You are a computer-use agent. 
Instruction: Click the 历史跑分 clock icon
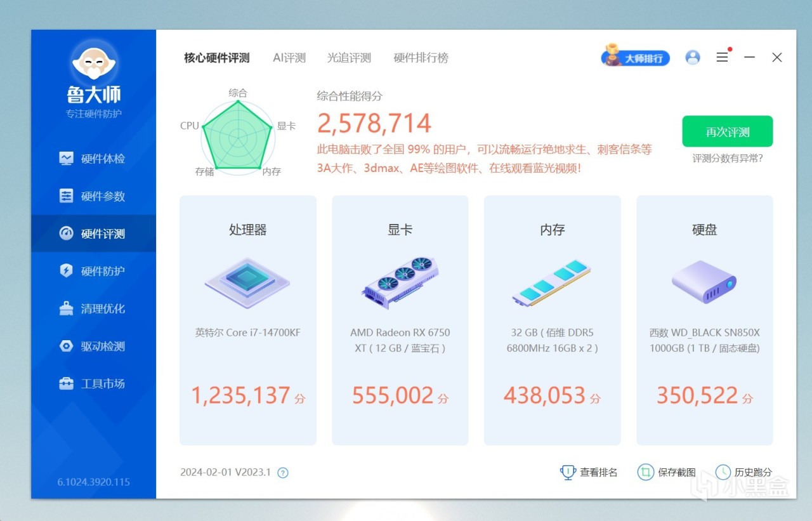[723, 472]
